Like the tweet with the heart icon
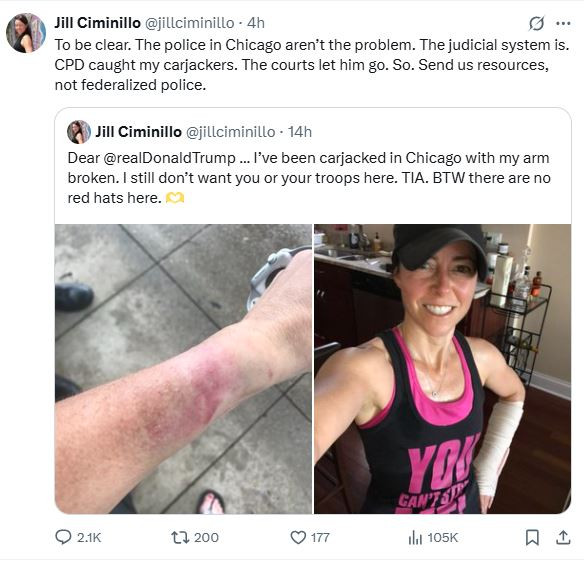This screenshot has width=584, height=566. 298,537
